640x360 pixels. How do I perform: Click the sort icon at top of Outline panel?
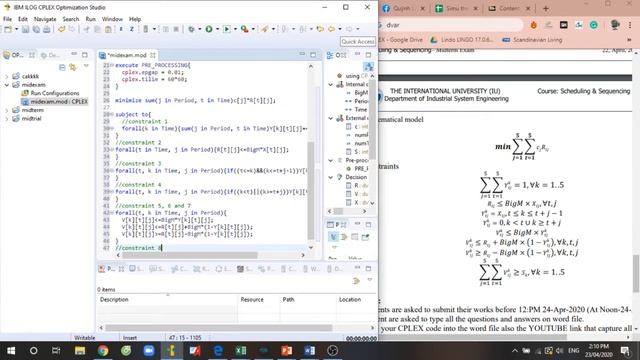click(368, 67)
